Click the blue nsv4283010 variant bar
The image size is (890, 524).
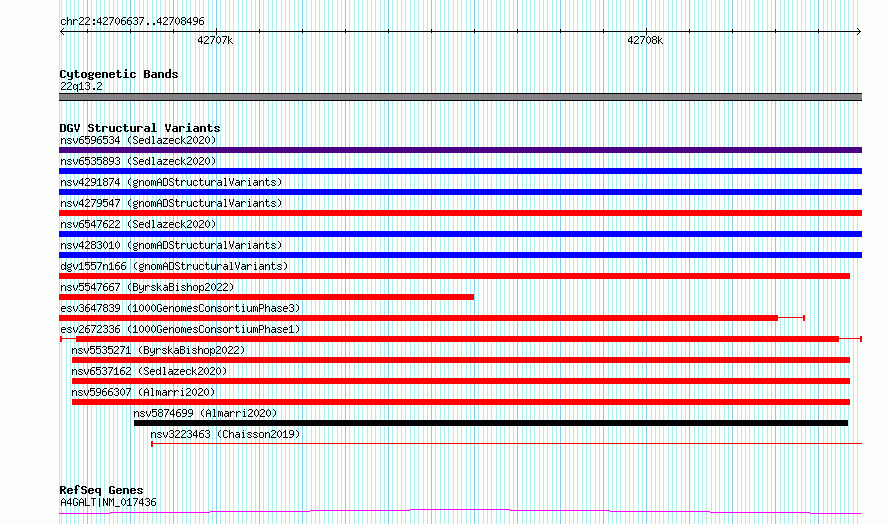pos(460,255)
